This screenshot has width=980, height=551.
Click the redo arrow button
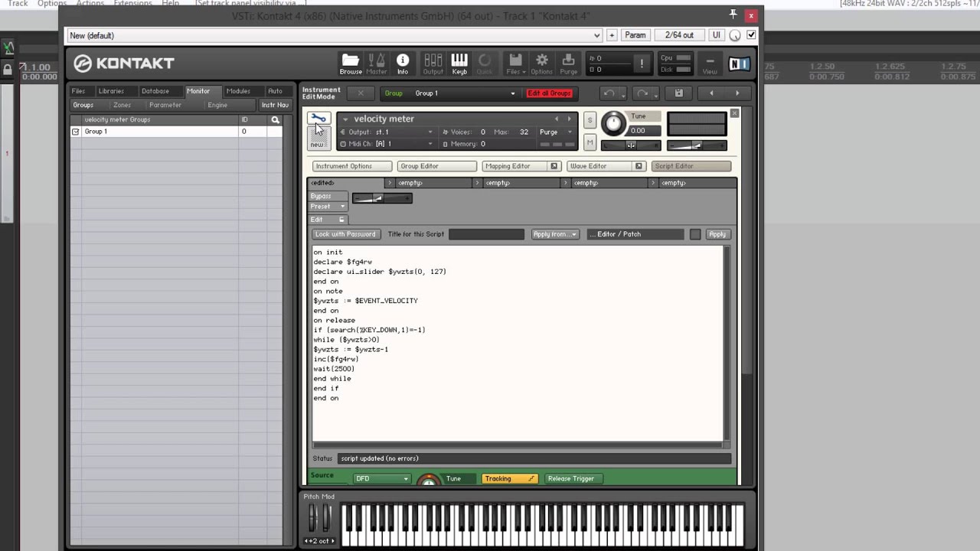(642, 93)
